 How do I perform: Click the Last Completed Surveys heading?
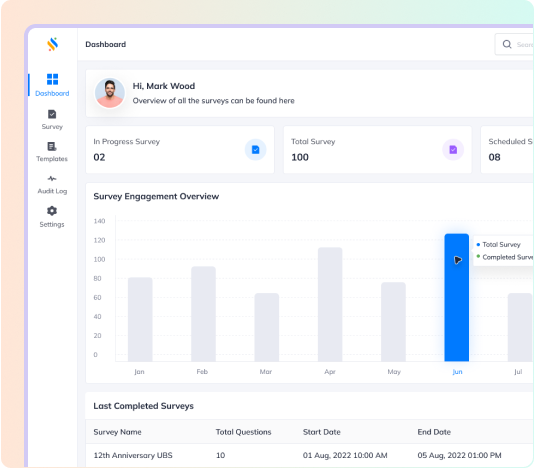click(143, 406)
